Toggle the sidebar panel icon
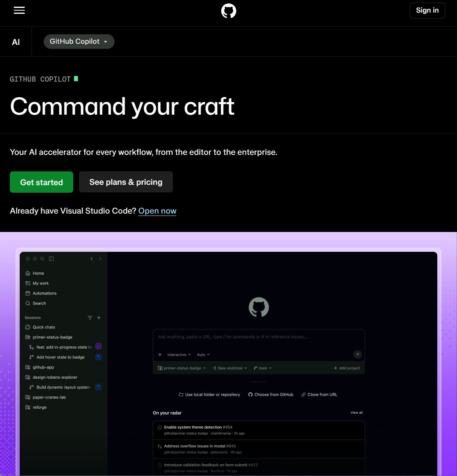Image resolution: width=457 pixels, height=476 pixels. coord(51,259)
